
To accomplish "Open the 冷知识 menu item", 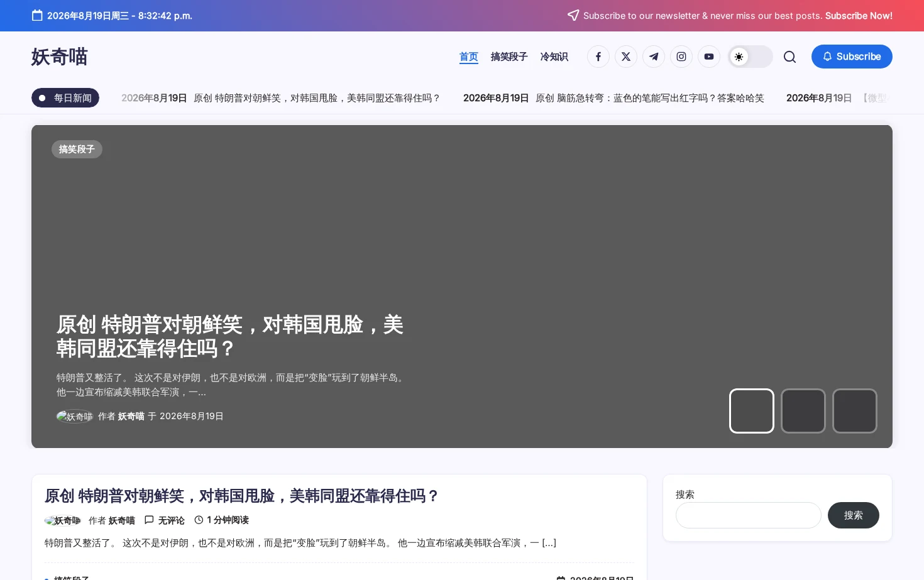I will point(554,57).
